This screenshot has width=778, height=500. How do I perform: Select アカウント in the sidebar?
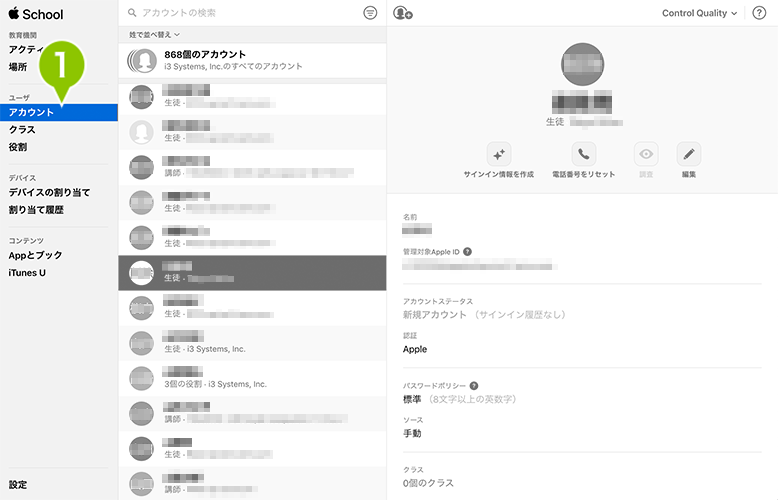(x=59, y=113)
